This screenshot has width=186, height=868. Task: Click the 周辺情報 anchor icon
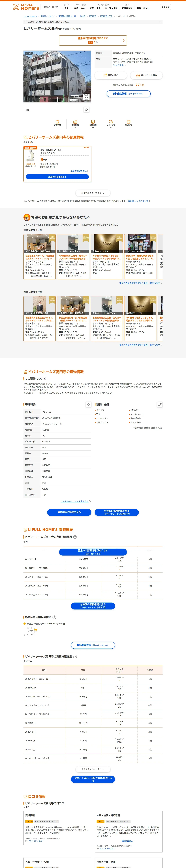pos(128,122)
